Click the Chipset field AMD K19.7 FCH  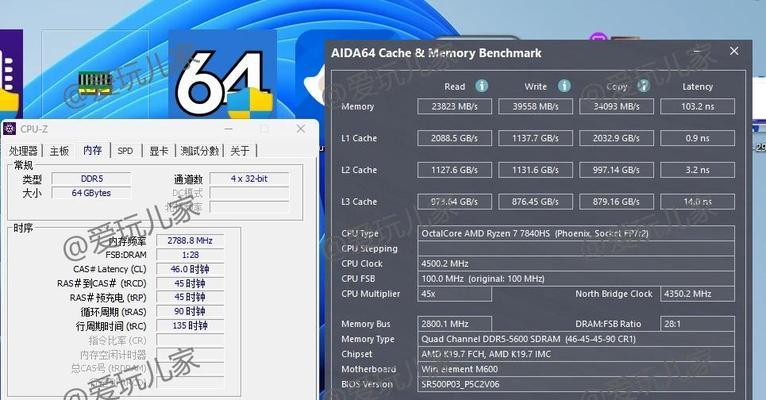(x=576, y=354)
